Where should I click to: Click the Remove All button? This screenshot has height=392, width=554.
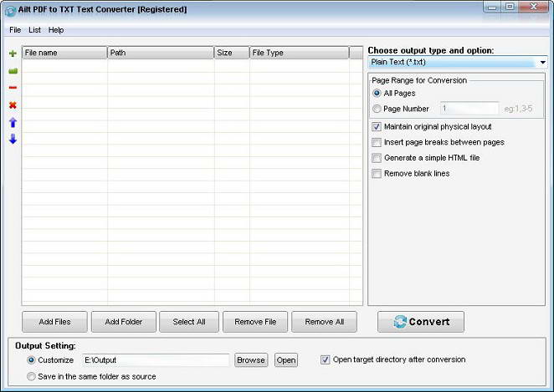click(x=325, y=322)
